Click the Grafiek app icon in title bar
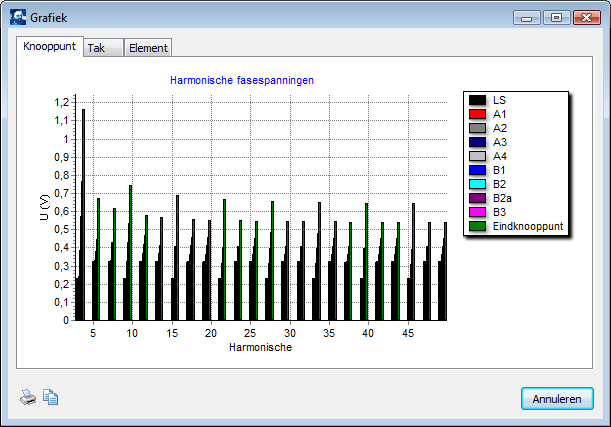This screenshot has width=611, height=427. click(x=18, y=18)
